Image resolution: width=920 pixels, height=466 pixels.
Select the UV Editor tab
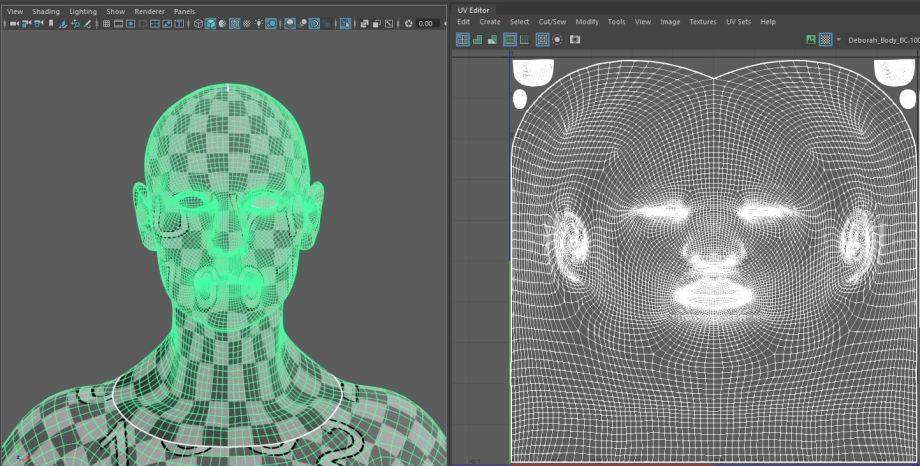tap(474, 9)
